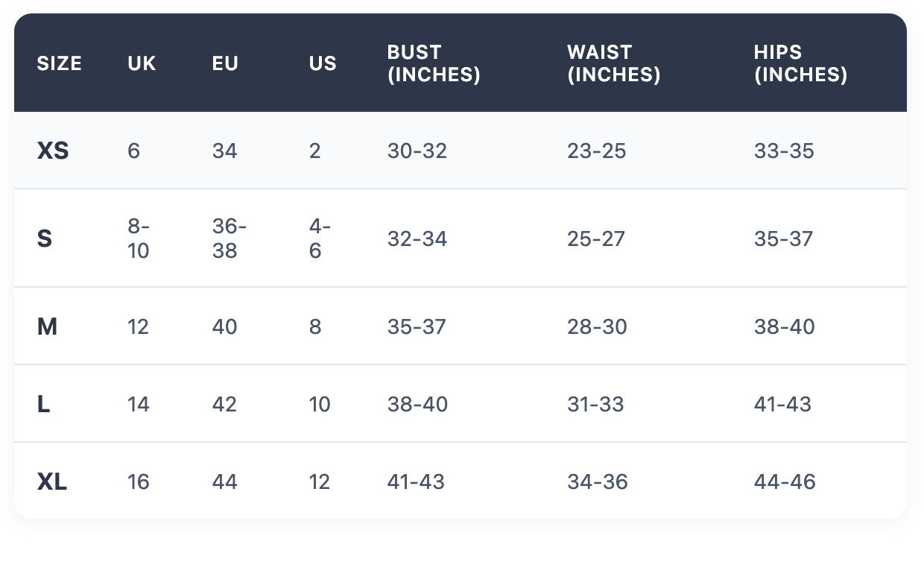Click hips measurement 41-43 for L
The height and width of the screenshot is (568, 924).
click(782, 404)
